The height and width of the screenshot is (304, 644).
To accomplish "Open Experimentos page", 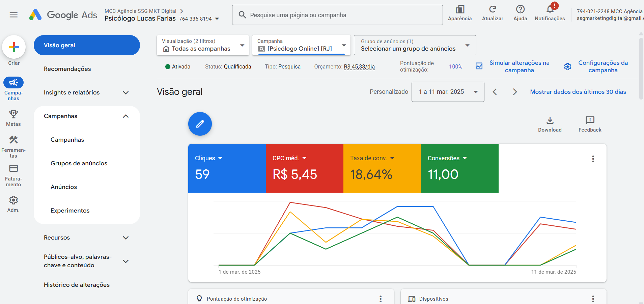I will [70, 211].
